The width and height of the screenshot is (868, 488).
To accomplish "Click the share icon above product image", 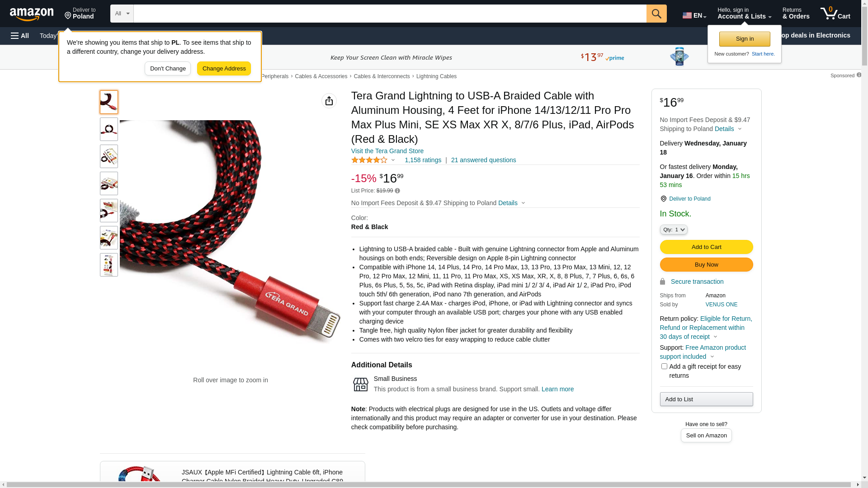I will [329, 101].
